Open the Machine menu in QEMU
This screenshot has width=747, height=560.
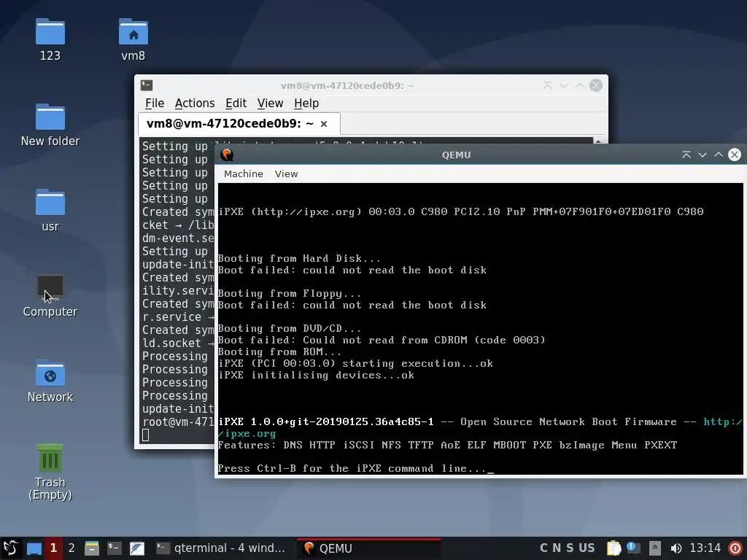[x=244, y=174]
